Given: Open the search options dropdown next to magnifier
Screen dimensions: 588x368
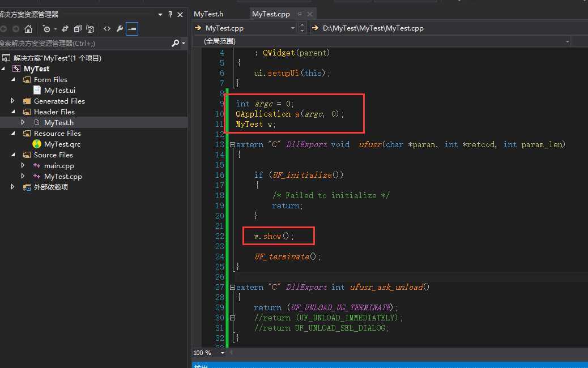Looking at the screenshot, I should tap(184, 44).
